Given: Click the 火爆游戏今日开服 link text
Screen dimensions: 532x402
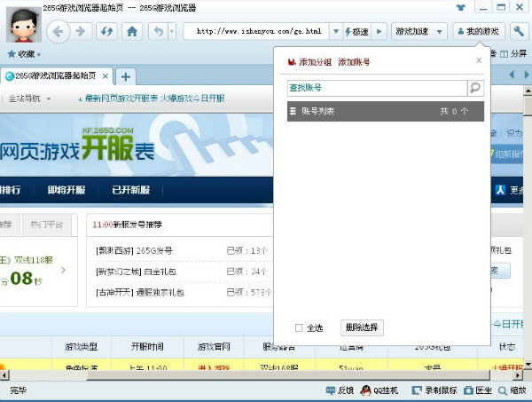Looking at the screenshot, I should (x=192, y=99).
